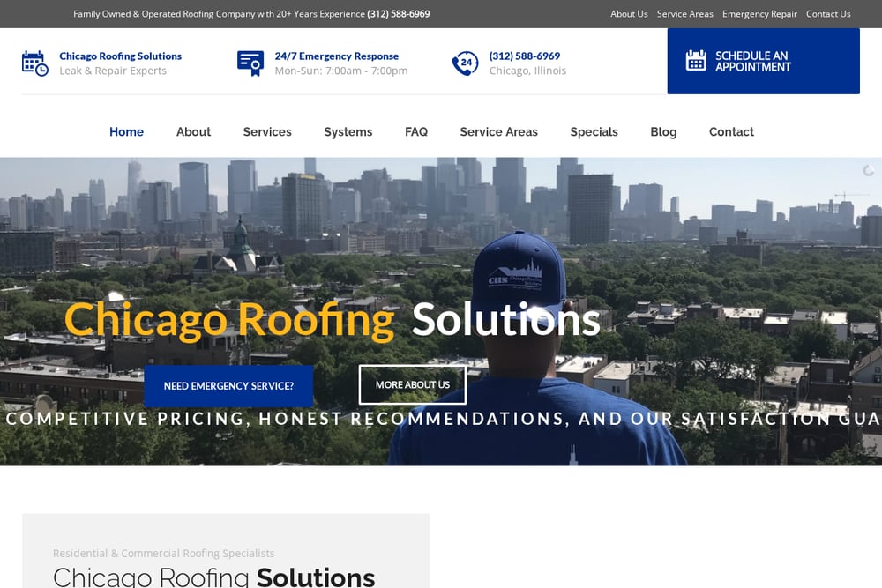Select Contact in the main navigation
Image resolution: width=882 pixels, height=588 pixels.
click(x=731, y=131)
